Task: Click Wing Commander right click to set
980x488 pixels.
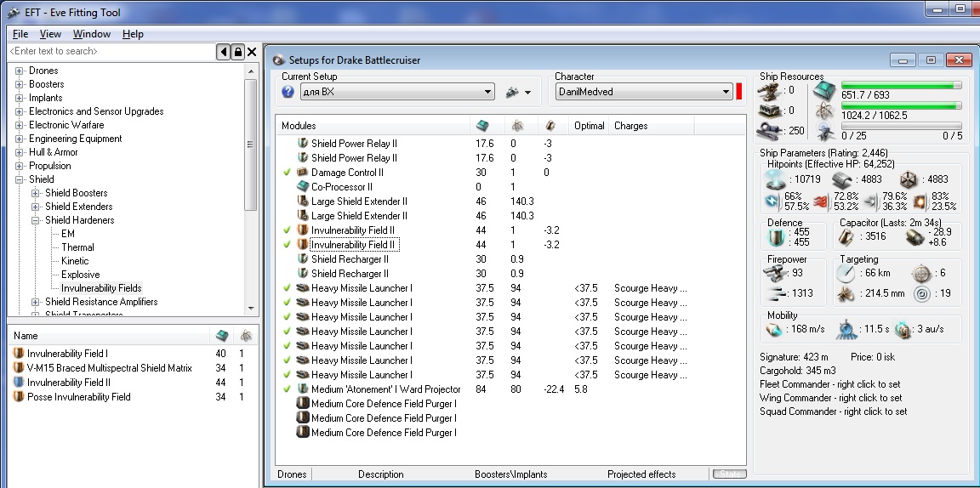Action: point(830,398)
